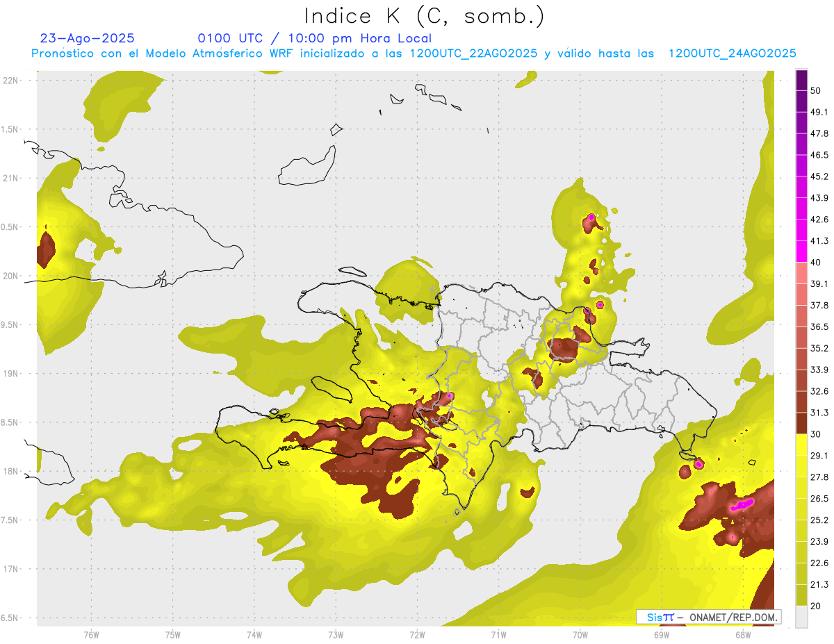This screenshot has height=644, width=834.
Task: Click the colorbar value '32.6'
Action: pyautogui.click(x=819, y=391)
